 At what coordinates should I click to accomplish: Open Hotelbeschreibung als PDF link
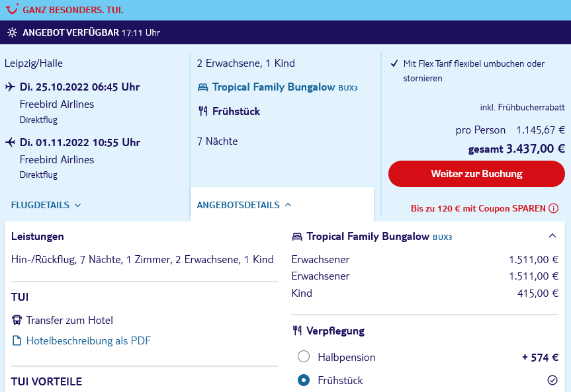click(x=89, y=340)
